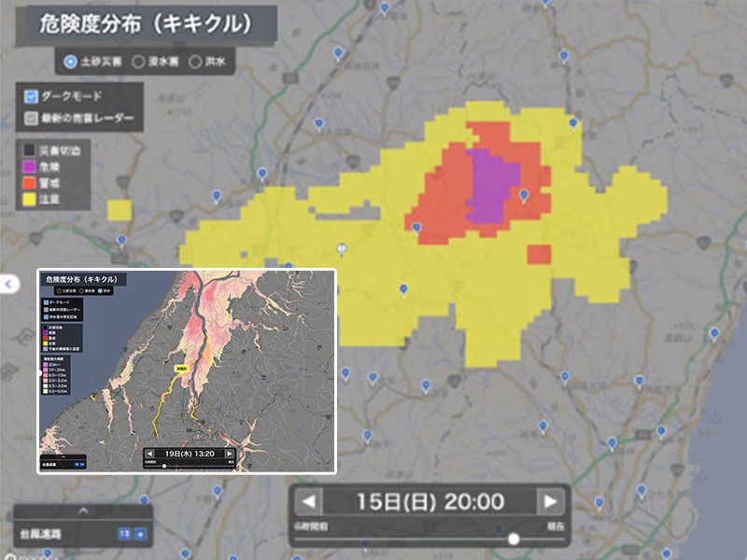Select the 浸水害 radio option
The image size is (747, 560).
[138, 63]
